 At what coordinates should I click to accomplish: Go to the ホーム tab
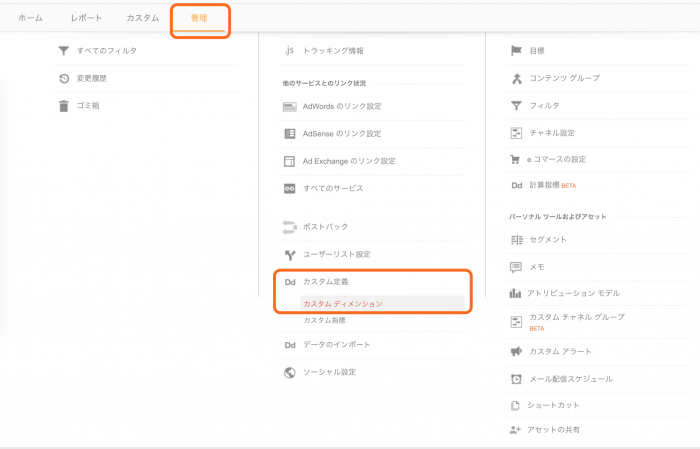[x=30, y=18]
